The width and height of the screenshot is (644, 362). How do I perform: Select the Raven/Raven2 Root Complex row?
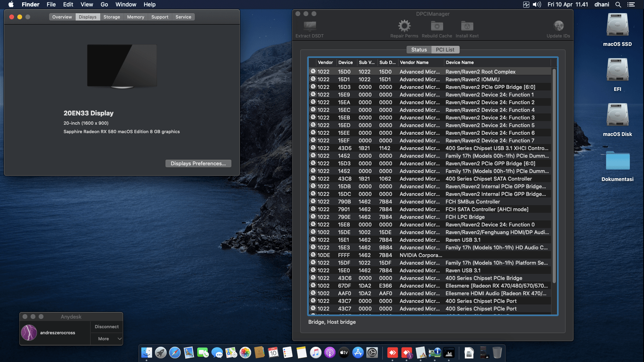point(430,72)
